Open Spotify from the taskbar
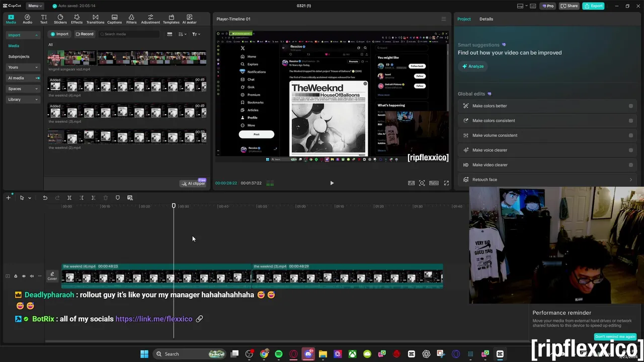This screenshot has height=362, width=644. click(279, 354)
